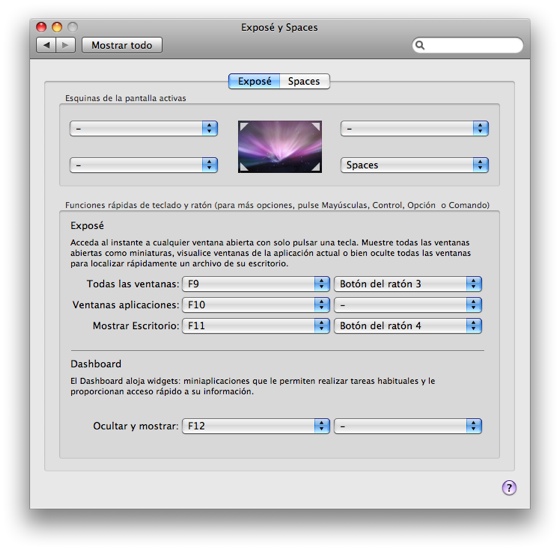Open the bottom-left screen corner dropdown

click(144, 165)
